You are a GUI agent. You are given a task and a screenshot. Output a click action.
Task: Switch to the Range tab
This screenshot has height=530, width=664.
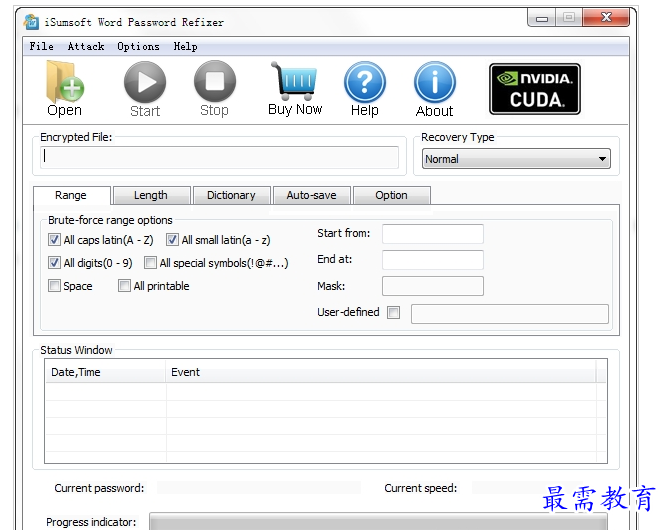click(x=71, y=196)
